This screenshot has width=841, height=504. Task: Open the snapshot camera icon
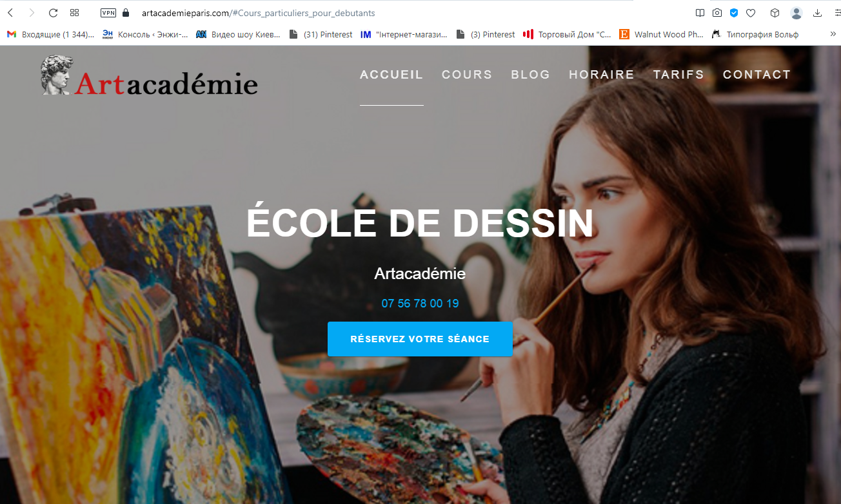click(717, 13)
